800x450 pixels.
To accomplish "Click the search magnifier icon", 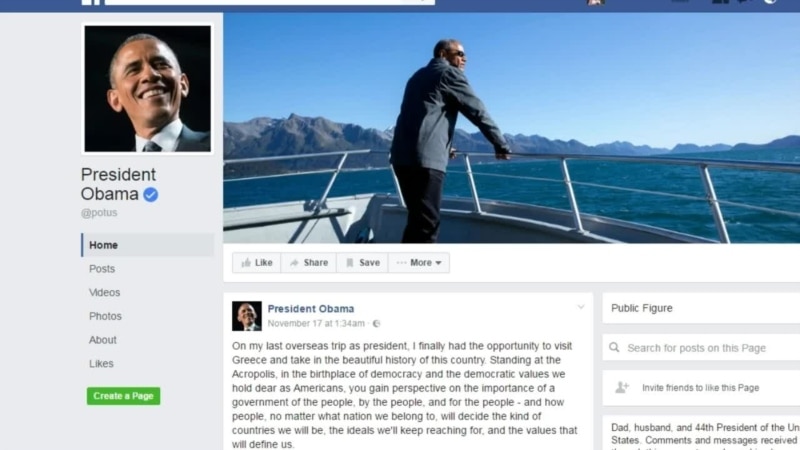I will (614, 347).
